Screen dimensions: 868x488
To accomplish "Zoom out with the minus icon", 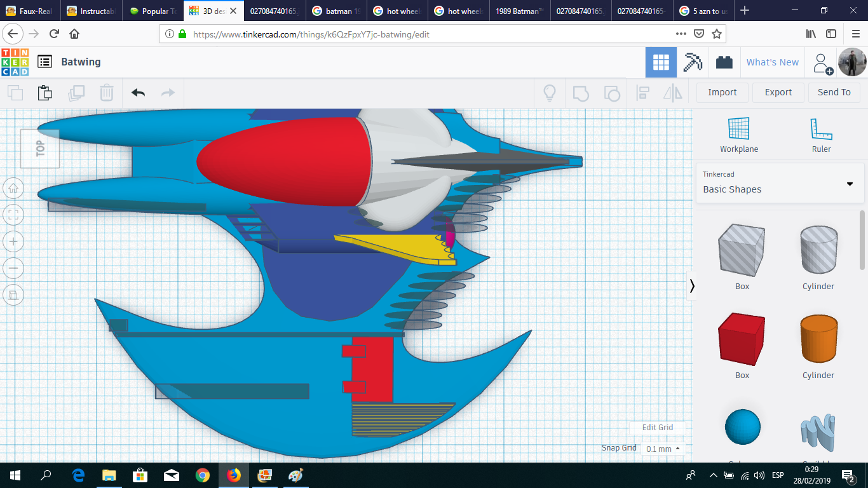I will [x=13, y=268].
